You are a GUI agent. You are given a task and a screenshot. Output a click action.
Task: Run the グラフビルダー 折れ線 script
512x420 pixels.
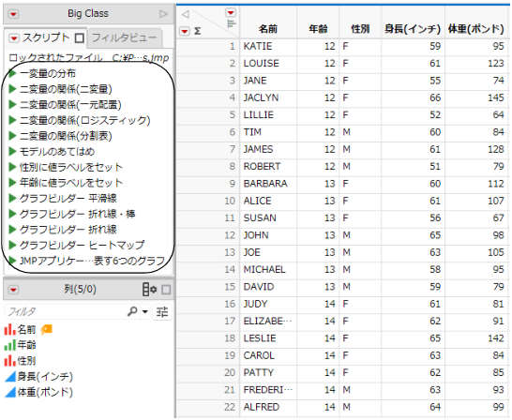(12, 230)
